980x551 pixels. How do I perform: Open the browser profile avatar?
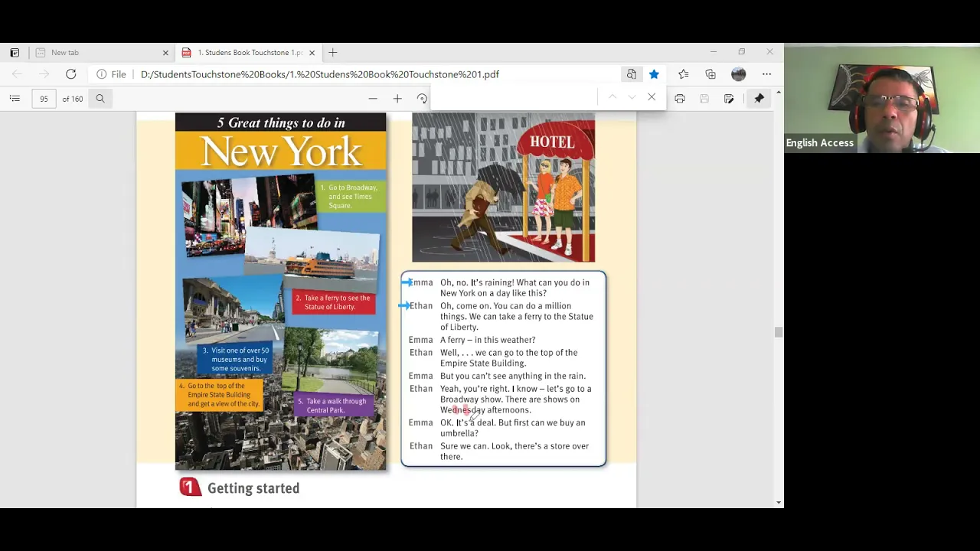pyautogui.click(x=738, y=74)
